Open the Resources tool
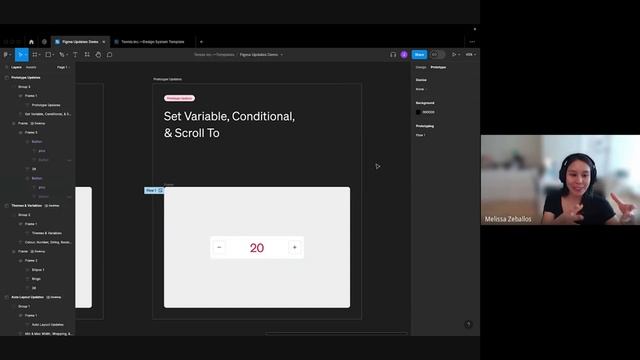The height and width of the screenshot is (360, 640). (87, 54)
